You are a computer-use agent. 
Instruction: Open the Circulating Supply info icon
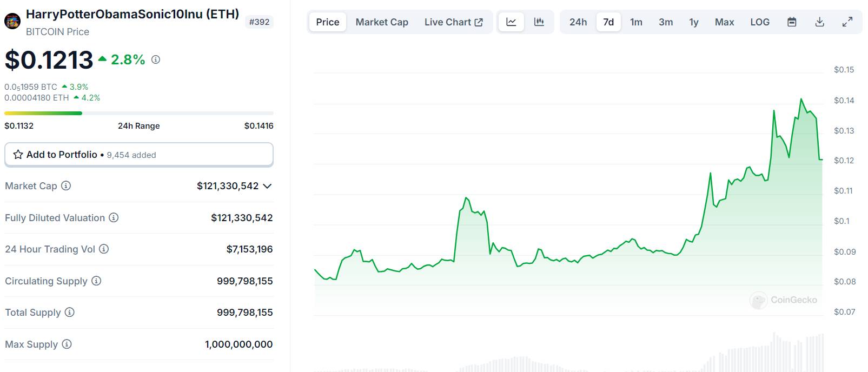(x=96, y=281)
